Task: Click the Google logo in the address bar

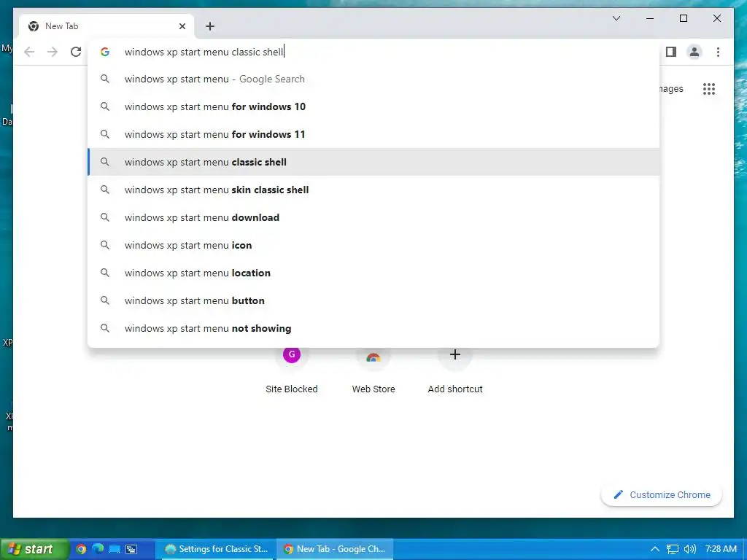Action: coord(105,52)
